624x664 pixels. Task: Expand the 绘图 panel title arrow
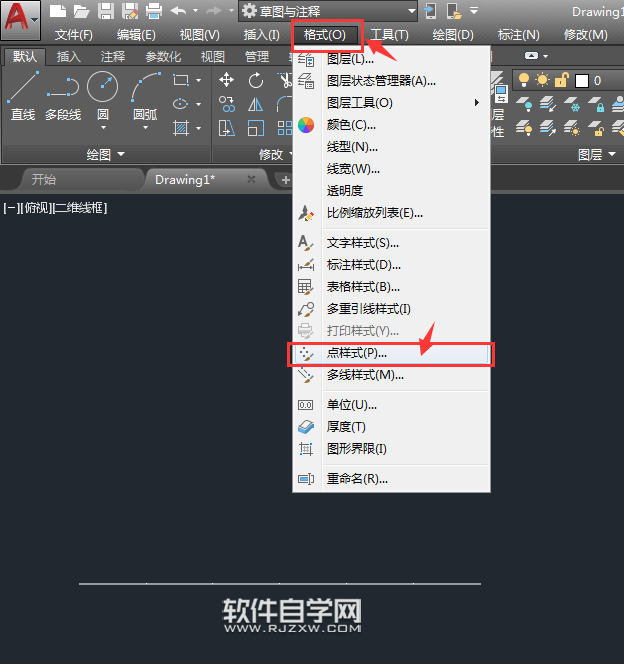coord(121,154)
